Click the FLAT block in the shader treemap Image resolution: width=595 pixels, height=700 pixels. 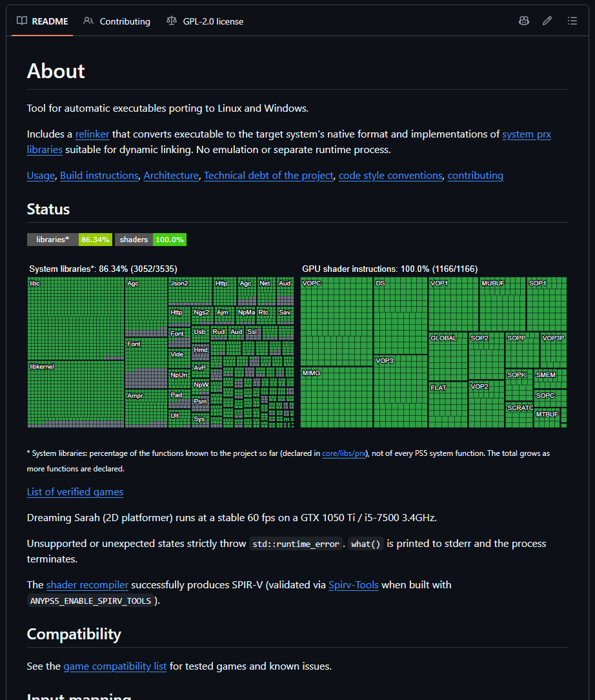click(448, 405)
